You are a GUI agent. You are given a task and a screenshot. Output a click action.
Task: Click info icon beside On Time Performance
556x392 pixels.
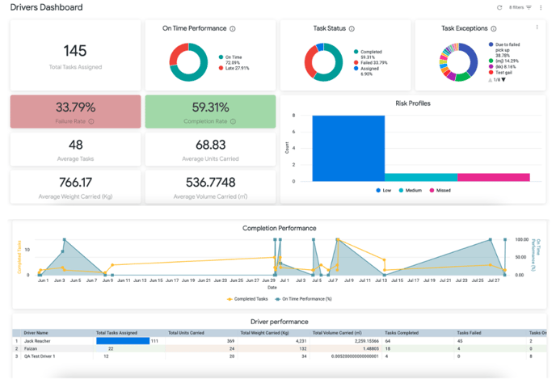(x=233, y=29)
